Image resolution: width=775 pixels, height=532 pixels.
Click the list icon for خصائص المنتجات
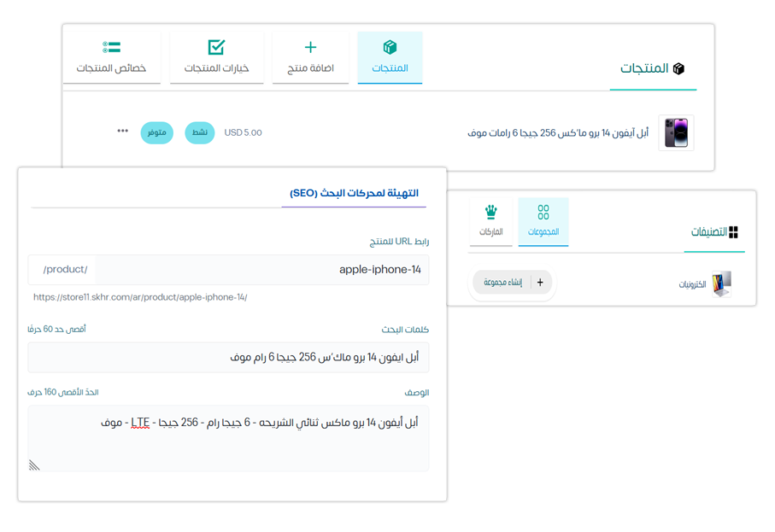[111, 47]
